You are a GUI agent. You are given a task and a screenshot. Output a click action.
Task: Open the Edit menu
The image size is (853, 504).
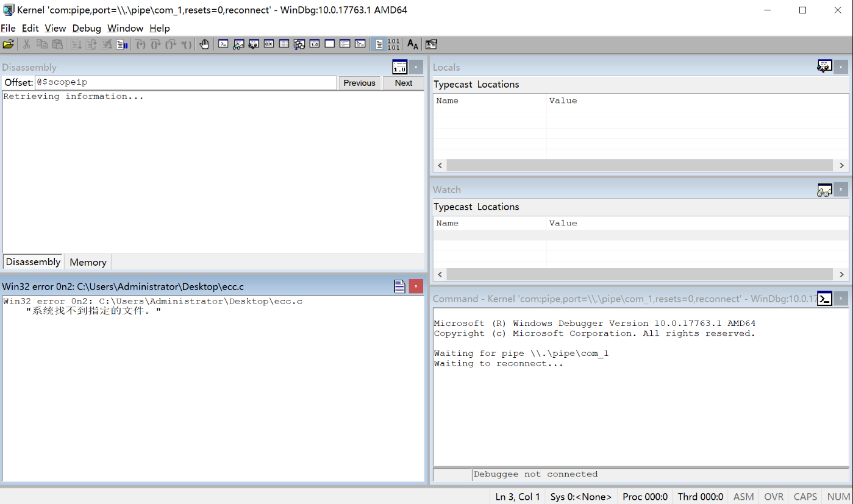click(x=30, y=28)
